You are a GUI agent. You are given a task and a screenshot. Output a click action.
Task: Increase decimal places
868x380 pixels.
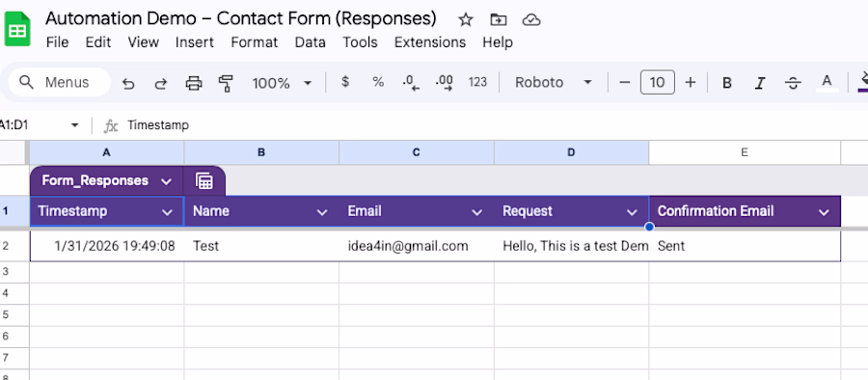(x=444, y=83)
